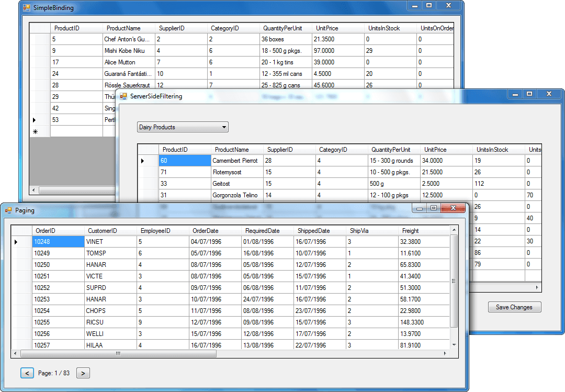
Task: Select freight value 148.3300
Action: pos(424,322)
